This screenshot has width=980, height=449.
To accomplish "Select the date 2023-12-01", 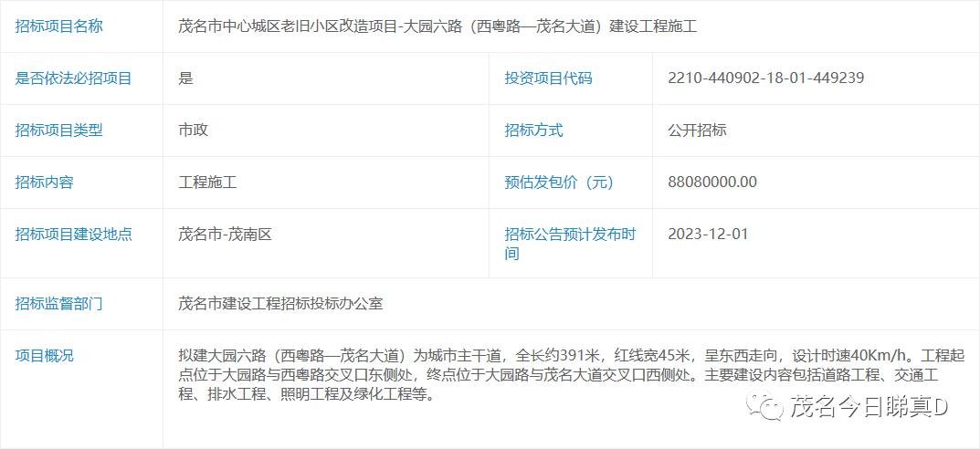I will pos(708,235).
